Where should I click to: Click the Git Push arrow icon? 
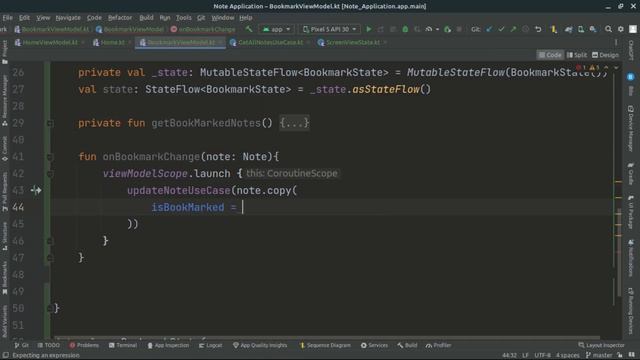[x=513, y=29]
